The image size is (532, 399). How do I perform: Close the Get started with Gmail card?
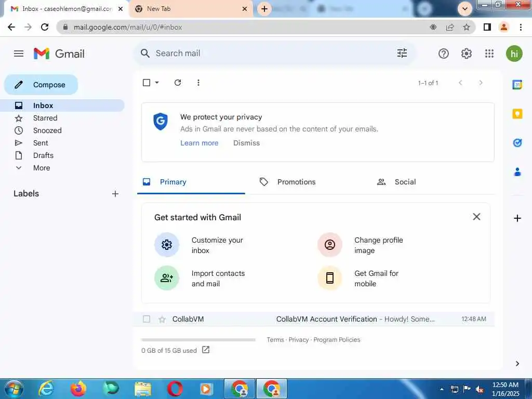[476, 217]
